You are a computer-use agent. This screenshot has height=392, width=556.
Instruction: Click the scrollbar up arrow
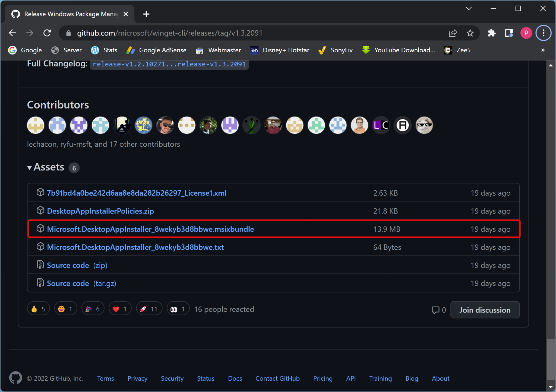(x=551, y=65)
